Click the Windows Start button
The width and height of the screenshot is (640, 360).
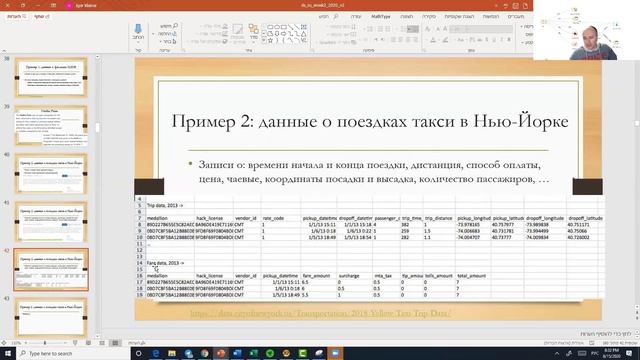(8, 353)
